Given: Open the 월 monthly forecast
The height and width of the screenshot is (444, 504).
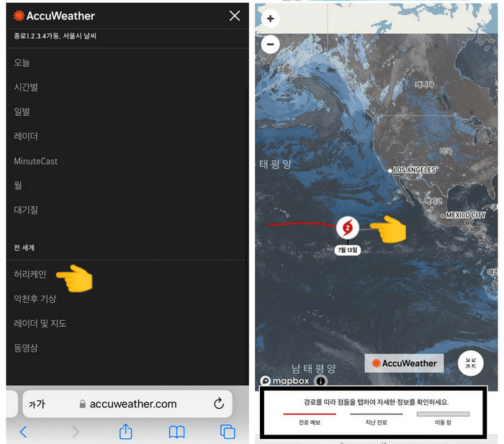Looking at the screenshot, I should (x=18, y=186).
